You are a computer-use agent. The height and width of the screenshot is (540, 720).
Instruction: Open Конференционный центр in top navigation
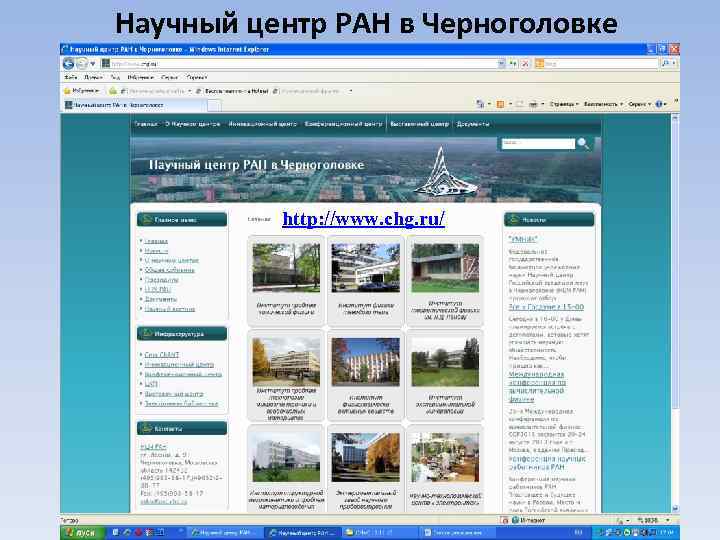tap(343, 124)
